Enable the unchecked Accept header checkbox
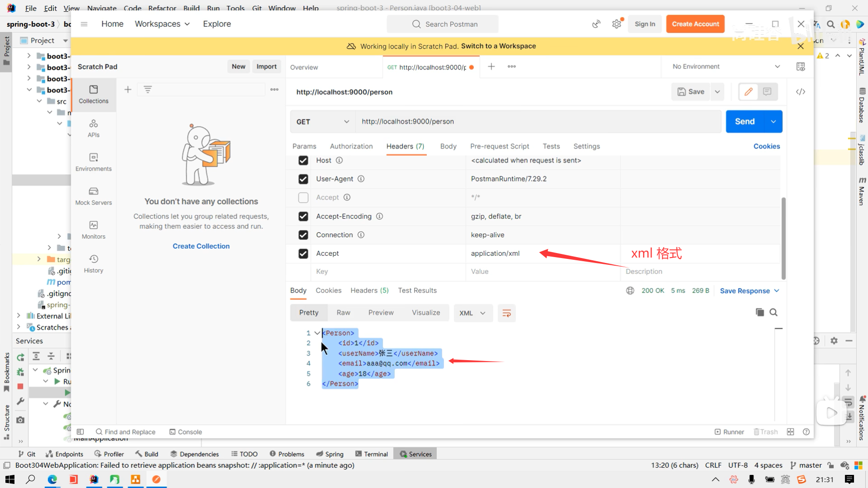 point(303,197)
